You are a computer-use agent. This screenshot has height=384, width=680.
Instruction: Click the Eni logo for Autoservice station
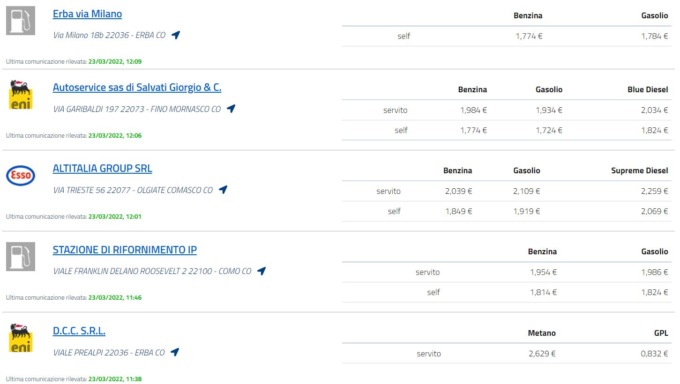20,94
